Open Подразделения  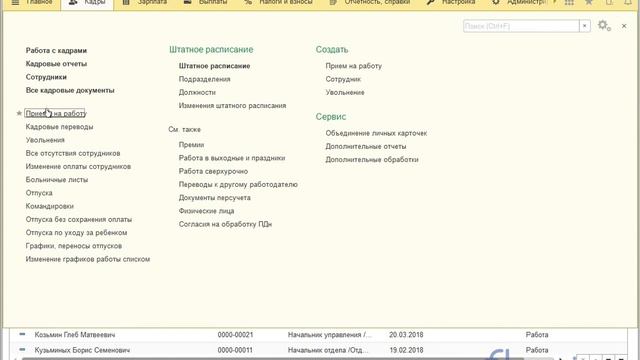point(204,79)
